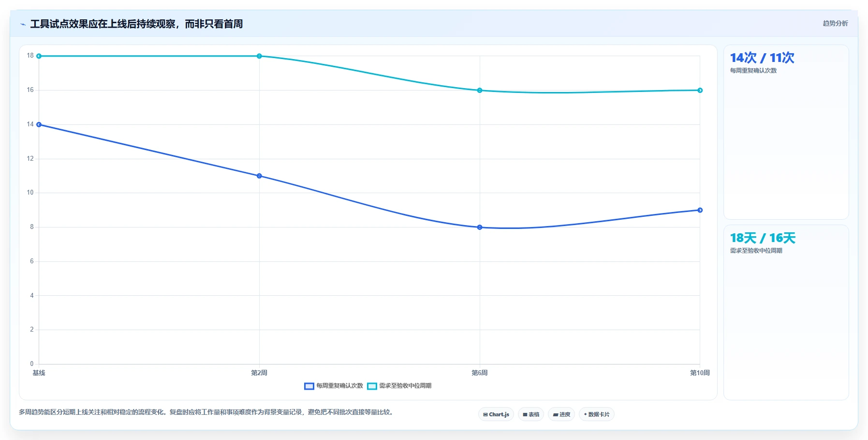Click the Chart.js chip
The height and width of the screenshot is (440, 868).
coord(496,414)
